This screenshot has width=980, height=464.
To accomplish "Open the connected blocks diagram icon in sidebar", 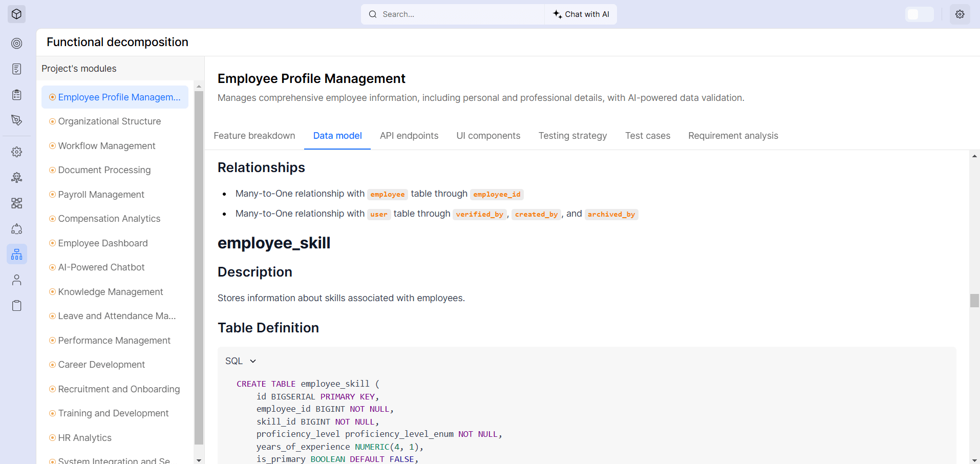I will pyautogui.click(x=16, y=203).
